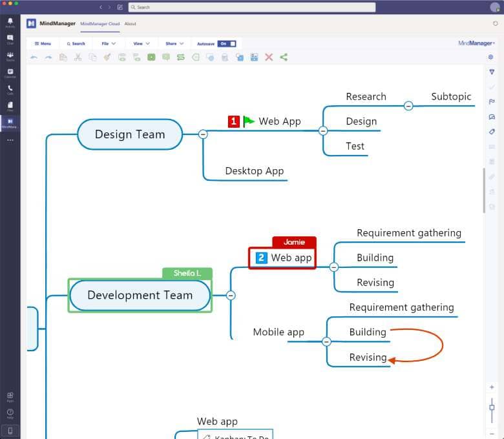Click the Teams more apps ellipsis
This screenshot has width=504, height=439.
pyautogui.click(x=10, y=140)
